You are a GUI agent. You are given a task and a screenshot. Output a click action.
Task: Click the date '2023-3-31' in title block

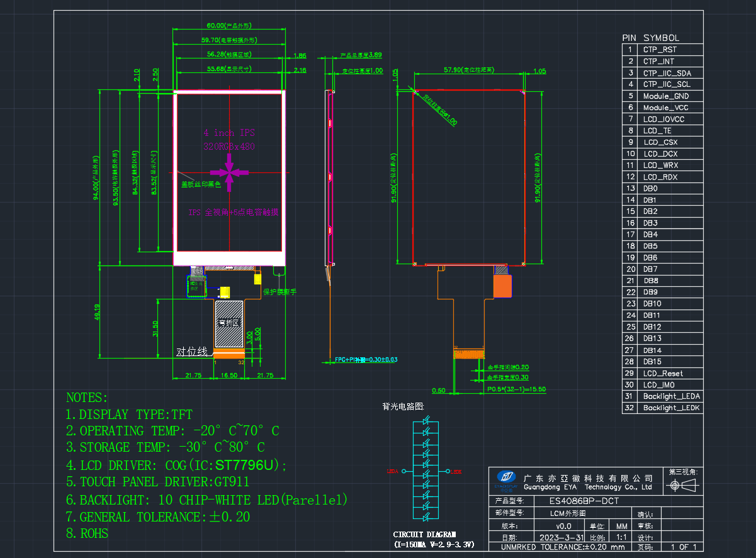[561, 538]
